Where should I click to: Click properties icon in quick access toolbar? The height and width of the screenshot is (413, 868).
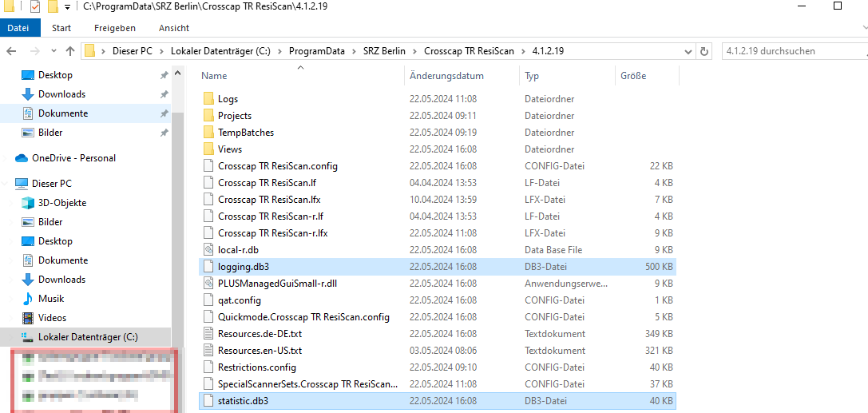coord(34,7)
